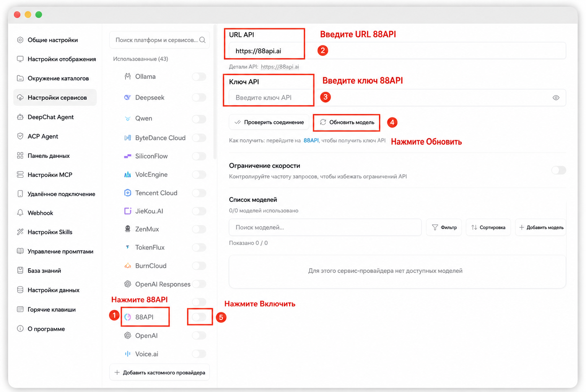
Task: Turn on the 88API provider toggle
Action: [199, 317]
